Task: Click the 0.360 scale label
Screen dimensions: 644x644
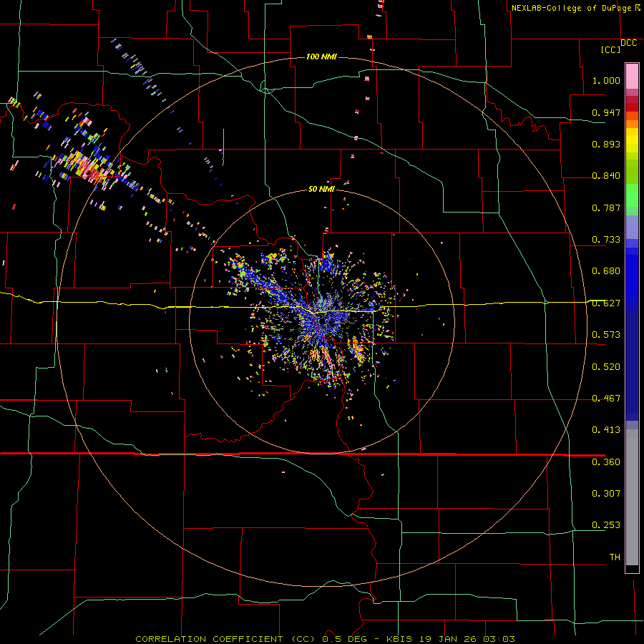Action: tap(606, 462)
